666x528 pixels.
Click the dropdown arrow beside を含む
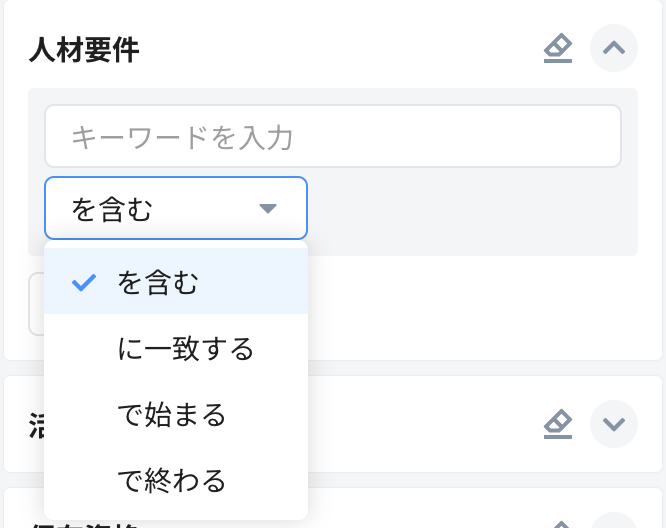pos(267,208)
